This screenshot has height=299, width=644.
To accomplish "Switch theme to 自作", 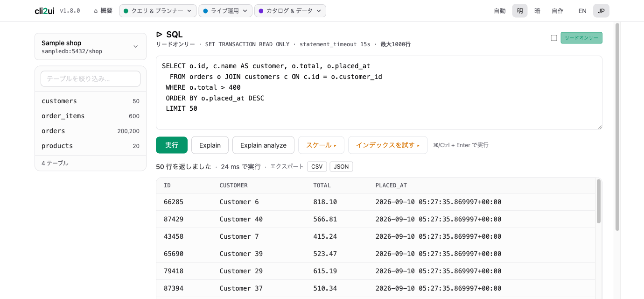I will pos(558,11).
